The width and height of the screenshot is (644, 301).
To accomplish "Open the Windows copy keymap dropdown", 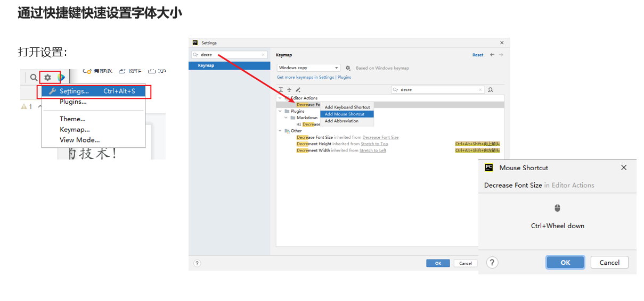I will [308, 68].
